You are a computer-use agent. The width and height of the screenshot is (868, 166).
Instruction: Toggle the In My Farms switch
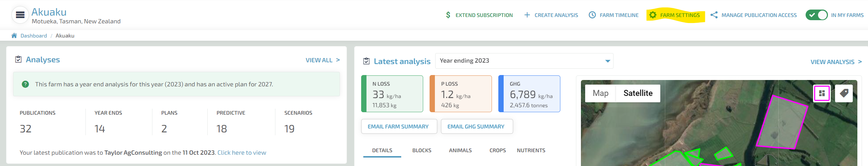(x=817, y=15)
